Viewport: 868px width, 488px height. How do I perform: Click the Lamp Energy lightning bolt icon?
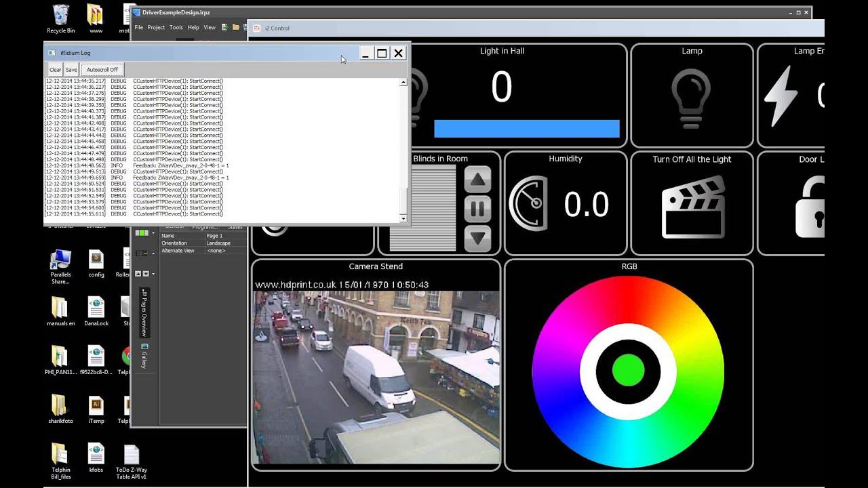tap(781, 96)
